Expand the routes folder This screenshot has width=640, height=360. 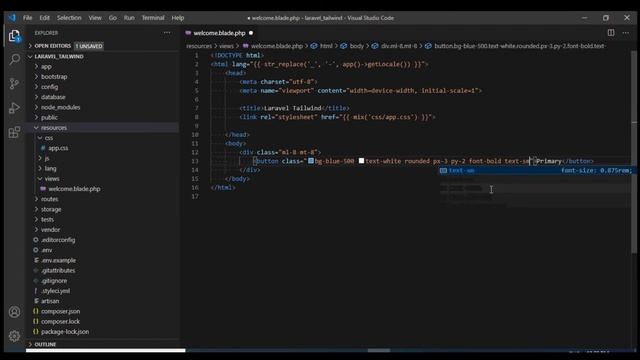[49, 199]
